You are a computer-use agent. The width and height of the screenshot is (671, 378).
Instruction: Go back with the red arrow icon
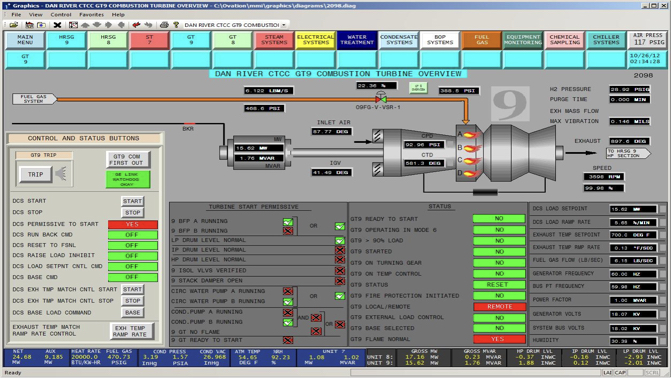coord(137,25)
